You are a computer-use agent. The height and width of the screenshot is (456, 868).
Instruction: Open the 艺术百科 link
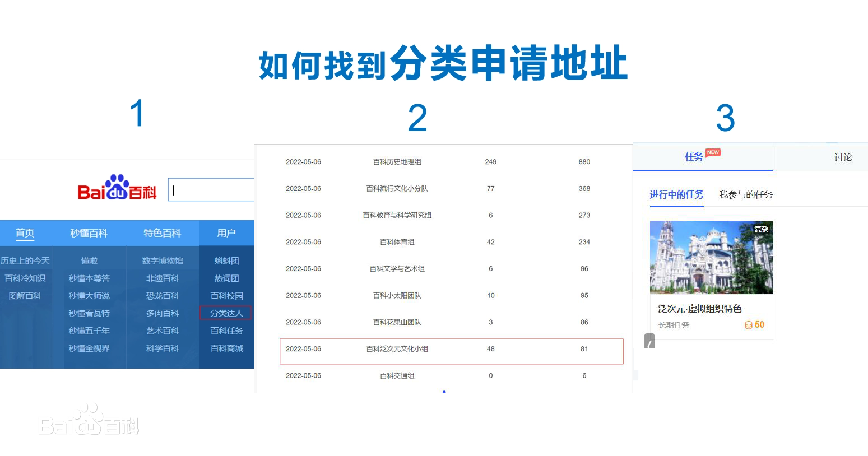(163, 331)
